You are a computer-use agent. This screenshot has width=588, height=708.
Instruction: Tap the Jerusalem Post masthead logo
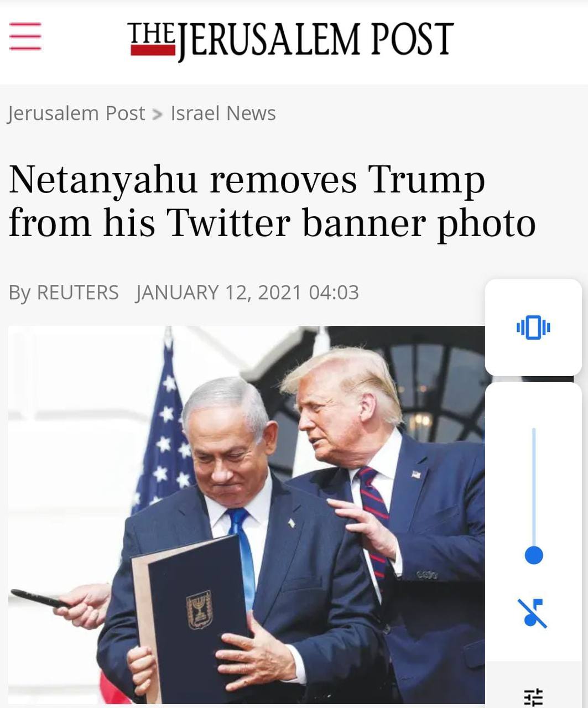click(290, 41)
